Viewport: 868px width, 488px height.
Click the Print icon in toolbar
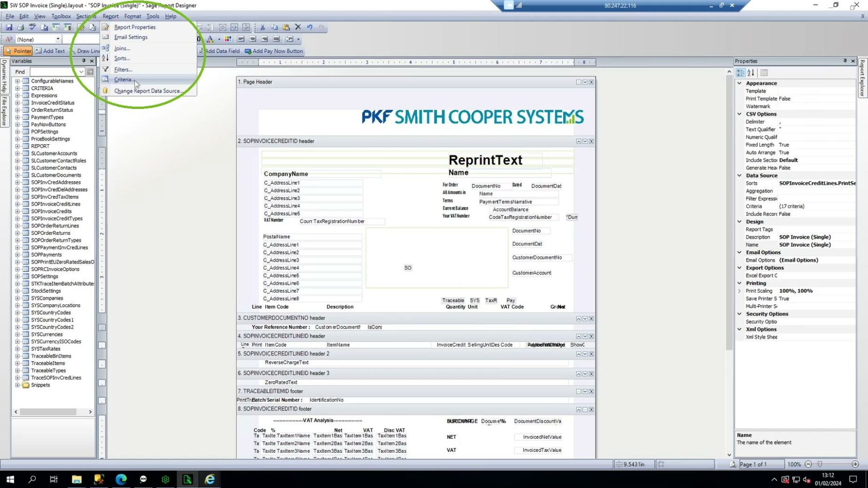click(21, 27)
